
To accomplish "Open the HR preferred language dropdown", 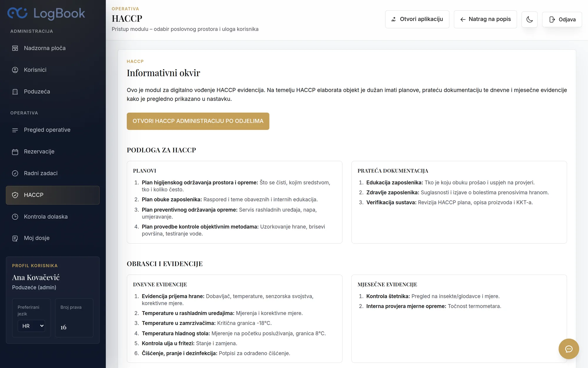I will click(x=31, y=326).
